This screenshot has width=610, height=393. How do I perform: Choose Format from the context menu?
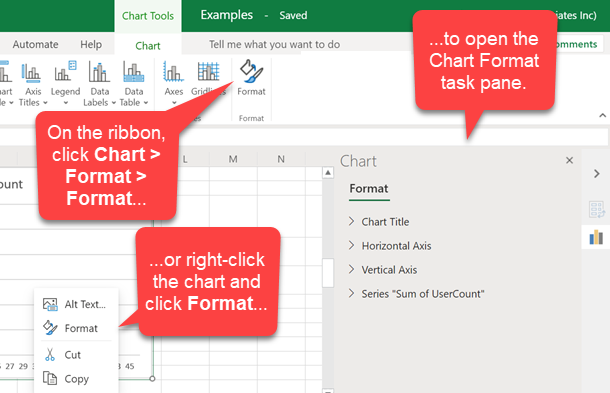(75, 328)
